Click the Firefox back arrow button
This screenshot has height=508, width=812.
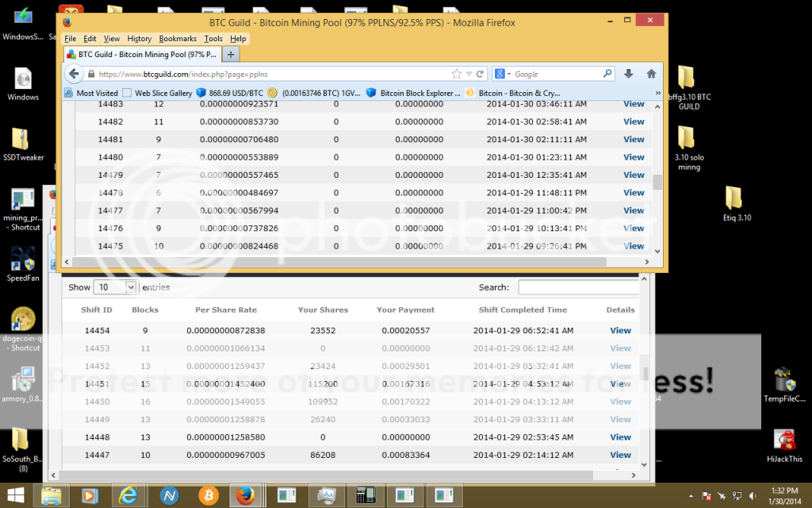click(74, 74)
